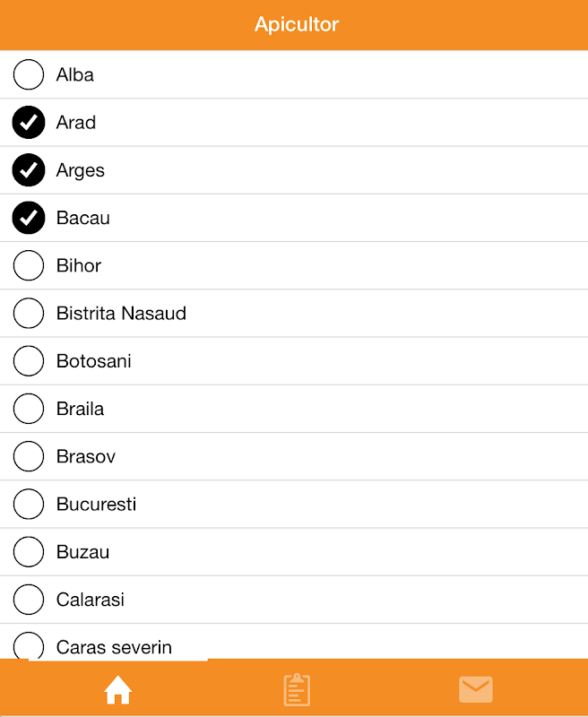The height and width of the screenshot is (717, 588).
Task: Click the Calarasi list item text
Action: [x=90, y=600]
